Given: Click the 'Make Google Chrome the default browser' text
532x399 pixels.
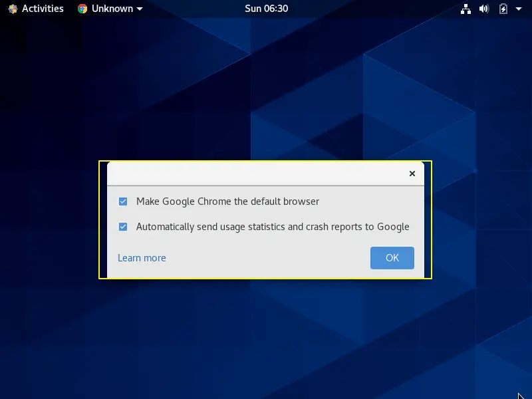Looking at the screenshot, I should pos(227,201).
